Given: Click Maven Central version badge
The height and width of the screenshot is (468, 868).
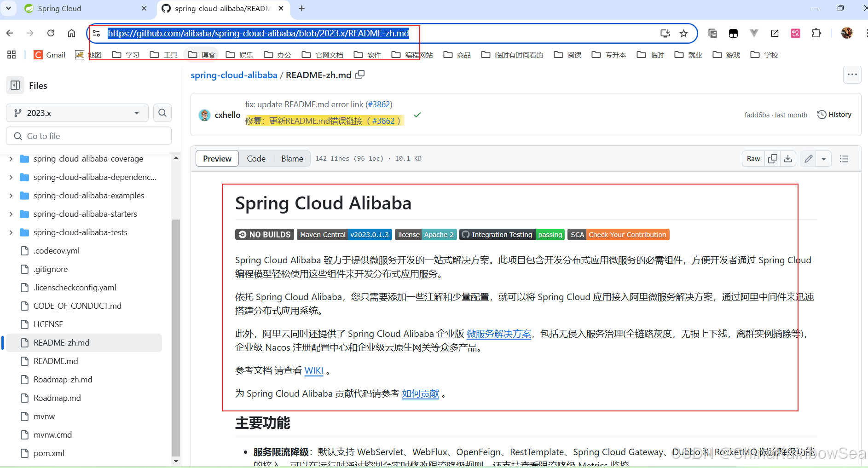Looking at the screenshot, I should click(344, 235).
